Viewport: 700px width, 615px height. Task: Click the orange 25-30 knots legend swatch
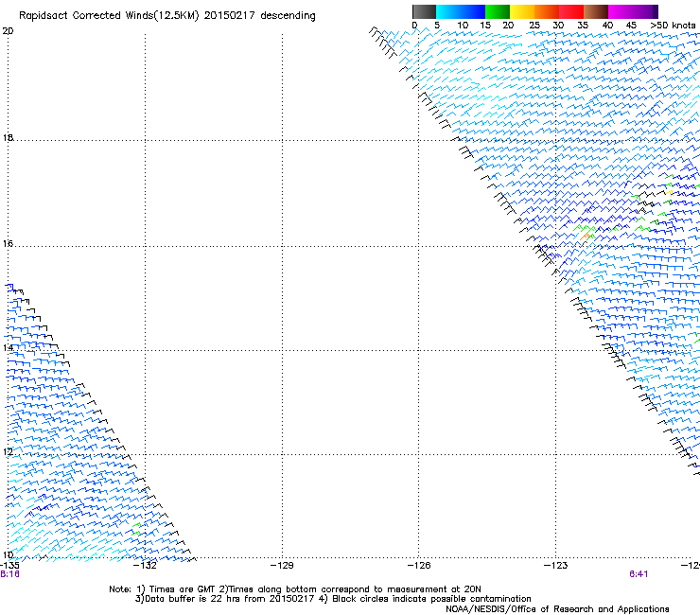pos(547,11)
